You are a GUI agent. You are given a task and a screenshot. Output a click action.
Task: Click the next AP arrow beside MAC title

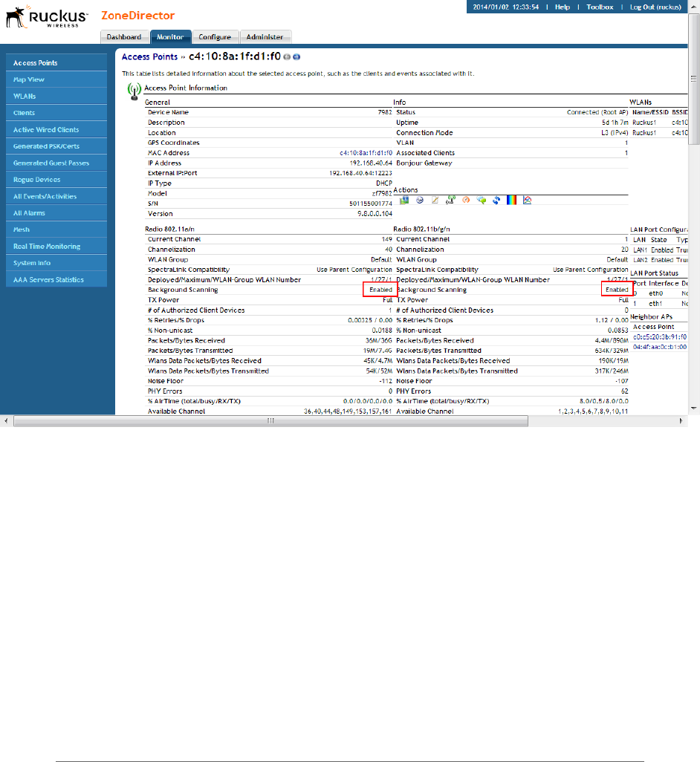(296, 57)
